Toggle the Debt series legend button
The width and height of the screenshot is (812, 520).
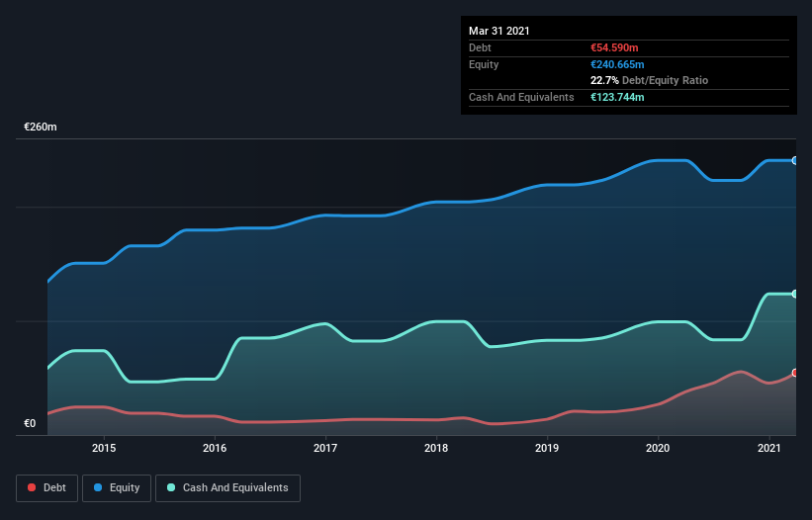click(46, 488)
